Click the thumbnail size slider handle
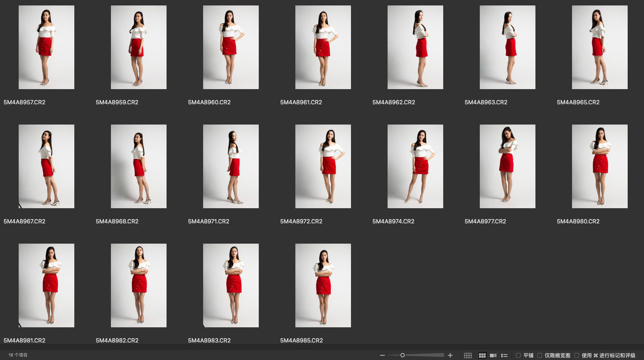 [402, 355]
